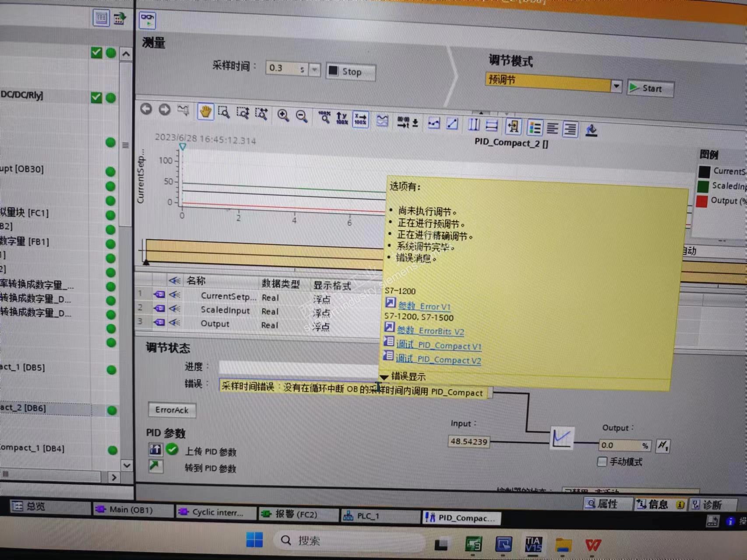
Task: Click the Windows Start button
Action: click(x=254, y=540)
